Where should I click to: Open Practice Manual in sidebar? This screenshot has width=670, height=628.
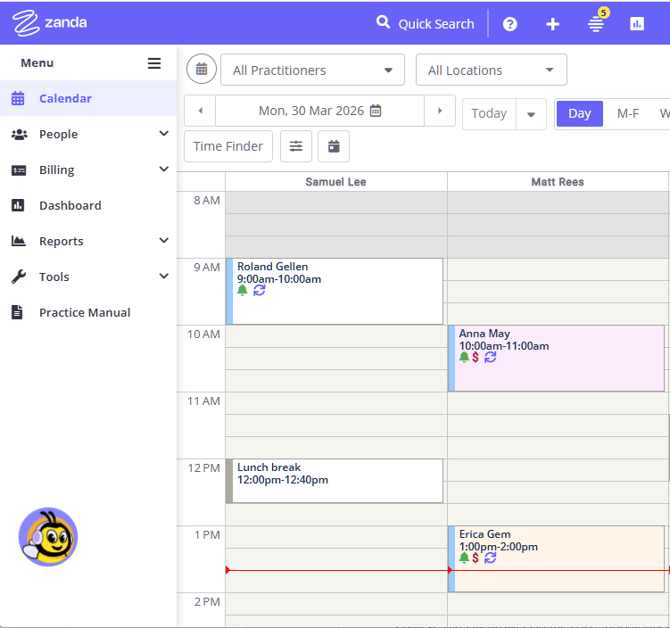click(x=84, y=312)
